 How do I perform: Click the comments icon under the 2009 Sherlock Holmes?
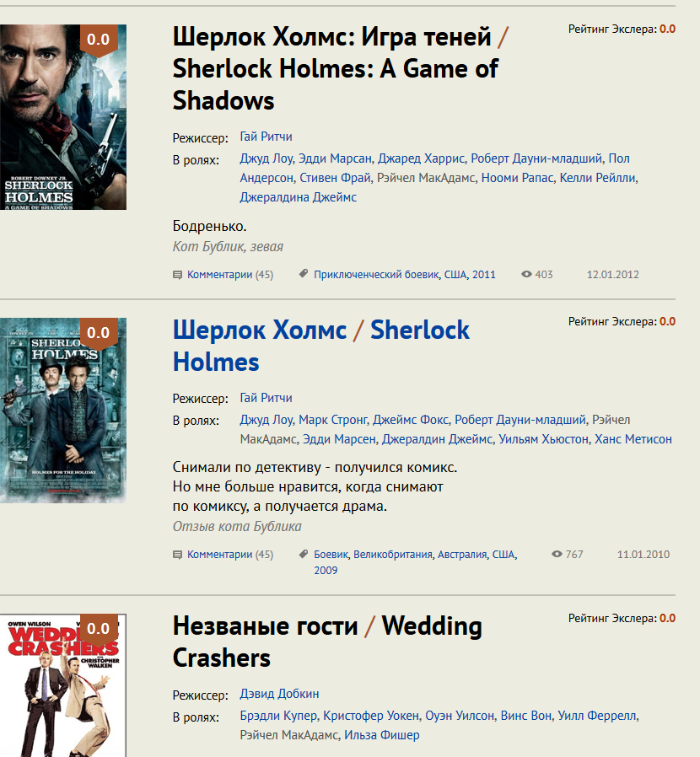click(177, 555)
